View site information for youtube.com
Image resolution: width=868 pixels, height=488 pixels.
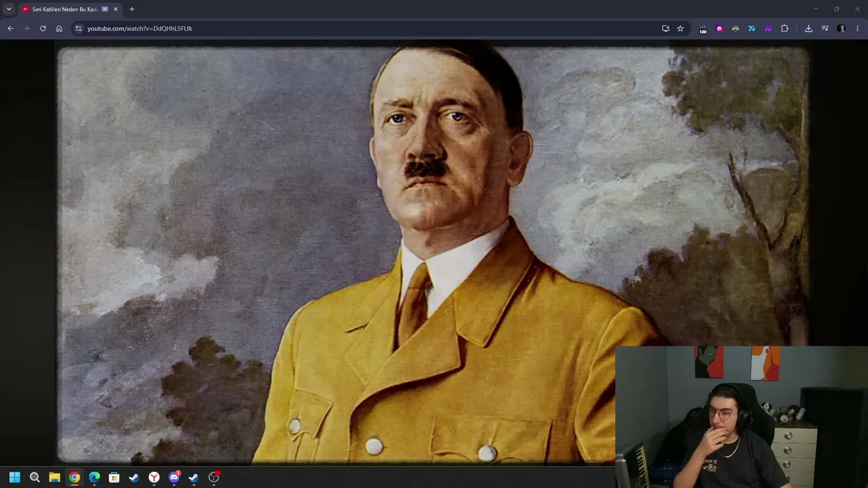(79, 28)
